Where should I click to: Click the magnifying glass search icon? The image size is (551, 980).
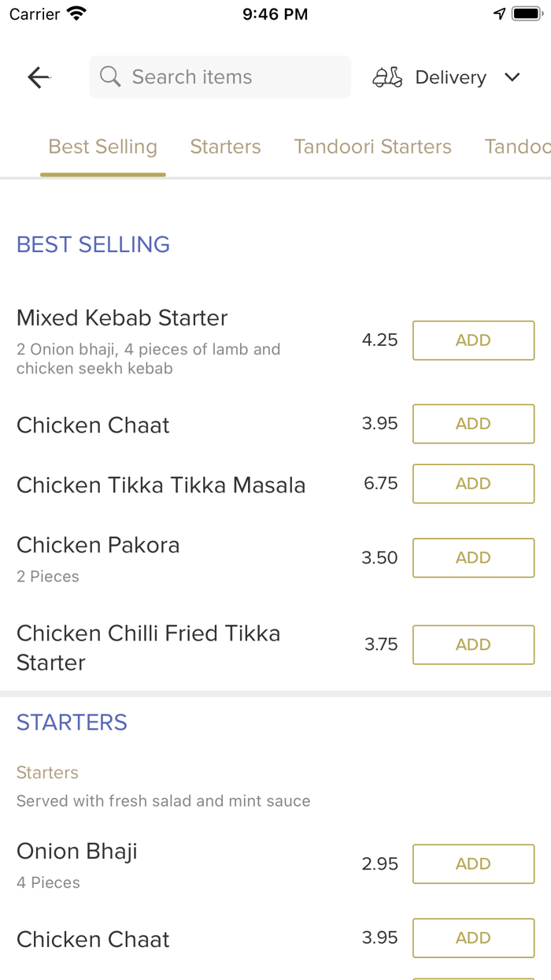(x=109, y=76)
